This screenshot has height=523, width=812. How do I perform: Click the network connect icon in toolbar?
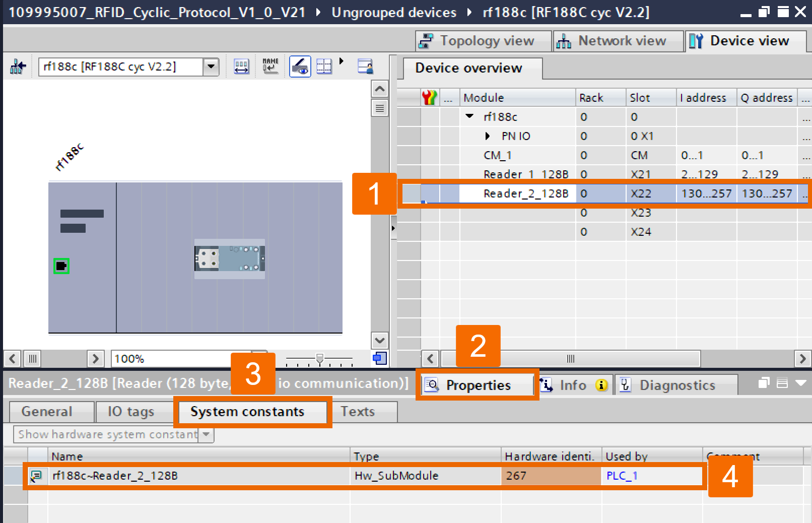(18, 67)
